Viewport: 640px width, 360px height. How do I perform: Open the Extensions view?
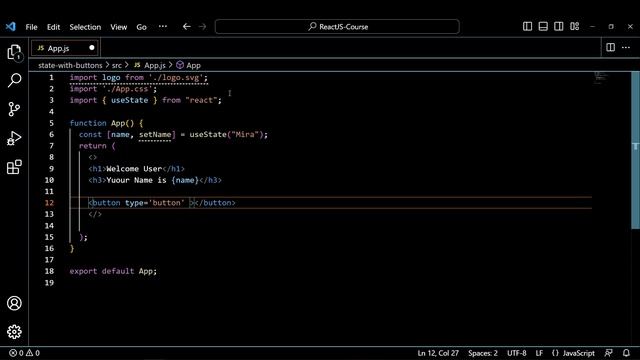14,167
